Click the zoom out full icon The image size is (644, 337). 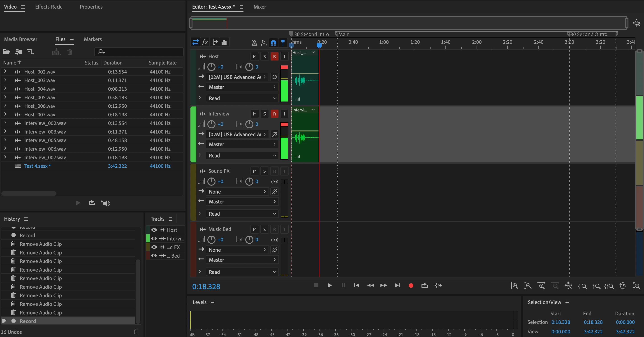coord(568,286)
